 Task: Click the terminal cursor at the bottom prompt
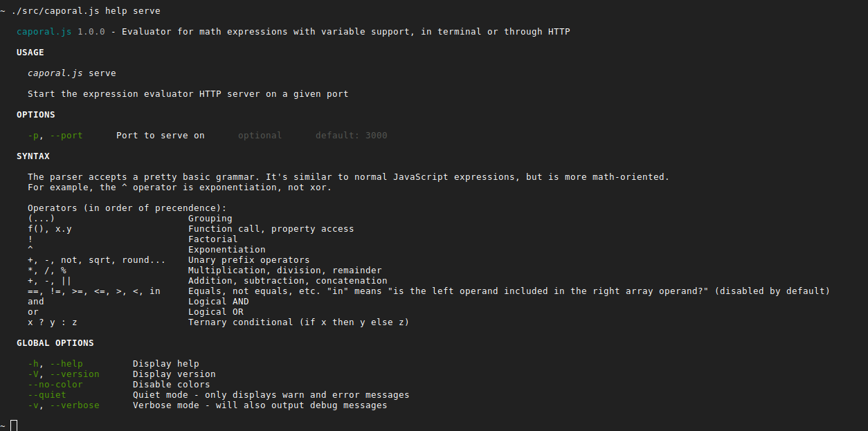pos(14,425)
